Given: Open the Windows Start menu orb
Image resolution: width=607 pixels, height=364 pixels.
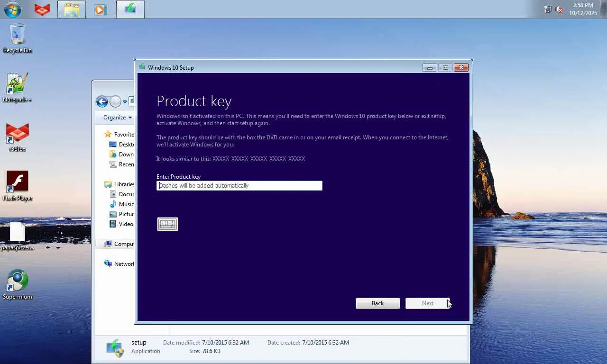Looking at the screenshot, I should 13,9.
